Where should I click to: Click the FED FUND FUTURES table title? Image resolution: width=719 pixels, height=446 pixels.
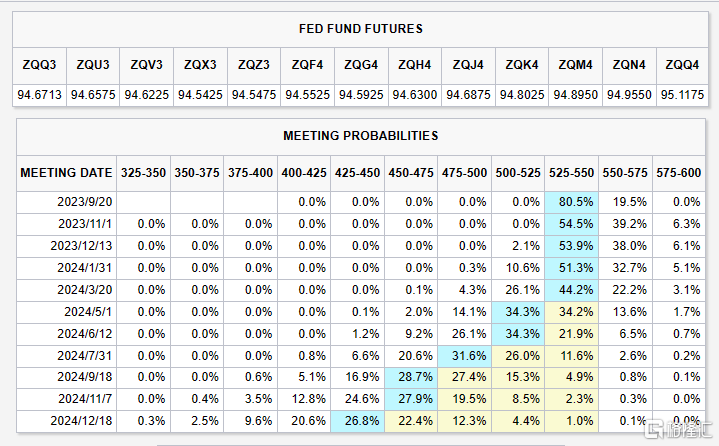(361, 29)
